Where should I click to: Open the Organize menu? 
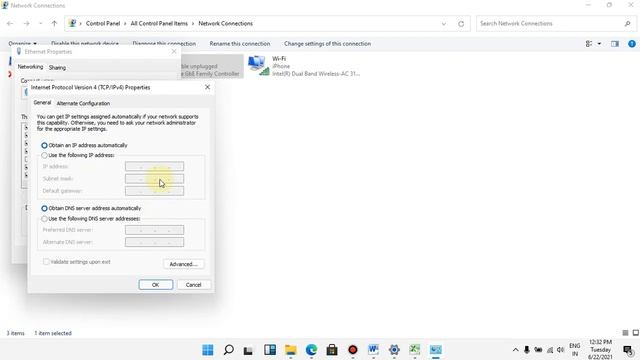click(22, 44)
